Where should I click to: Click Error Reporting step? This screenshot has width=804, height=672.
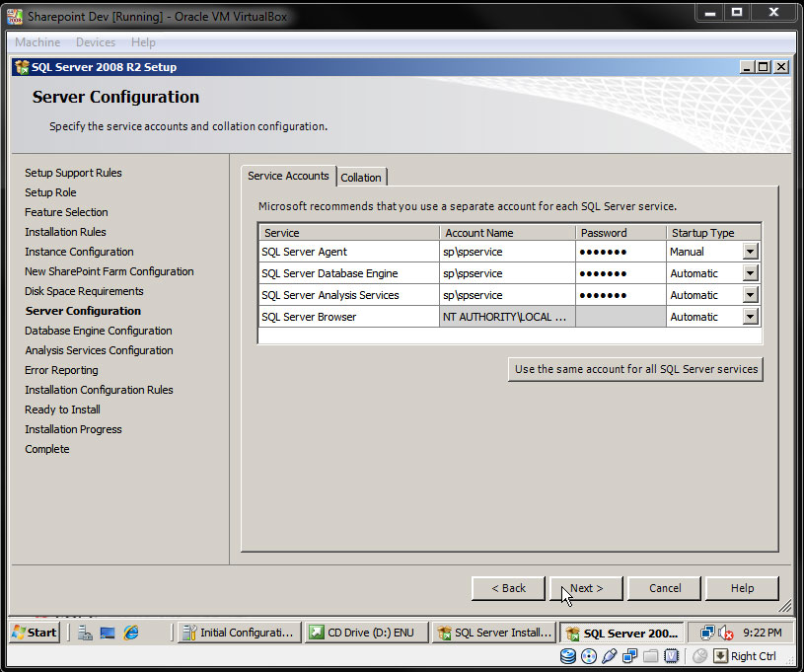[61, 370]
